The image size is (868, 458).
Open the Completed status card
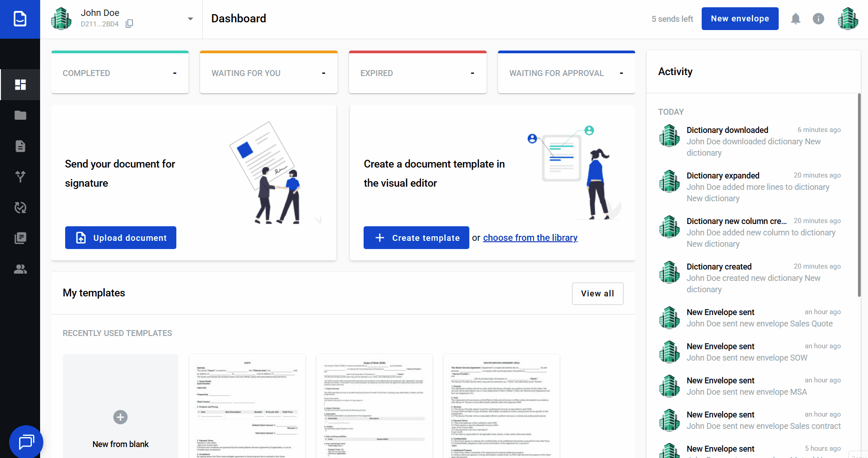click(120, 73)
